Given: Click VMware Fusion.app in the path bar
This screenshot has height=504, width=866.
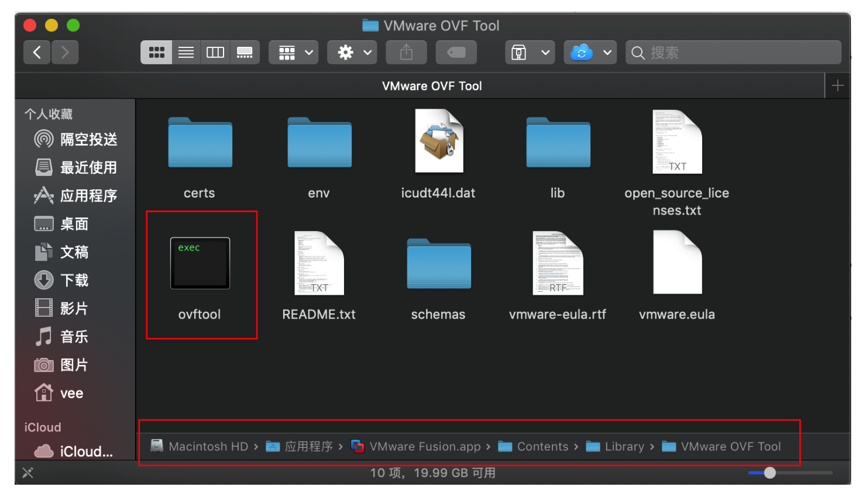Looking at the screenshot, I should (x=416, y=447).
